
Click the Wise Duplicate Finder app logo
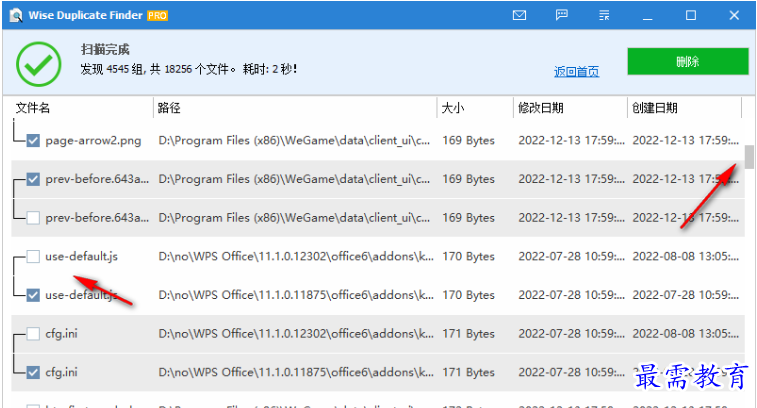tap(16, 15)
